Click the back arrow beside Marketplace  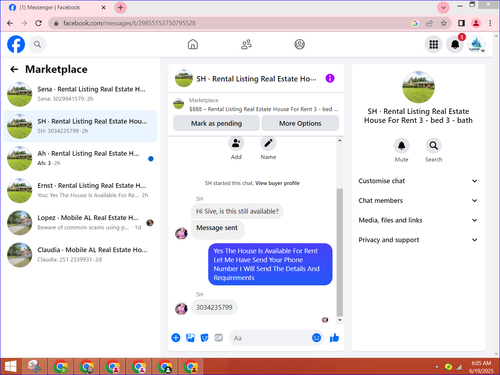(x=14, y=69)
